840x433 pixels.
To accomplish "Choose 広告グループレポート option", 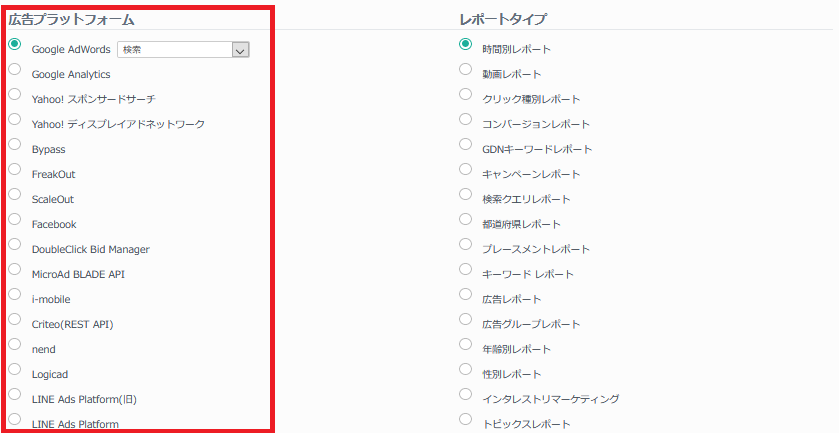I will point(466,319).
